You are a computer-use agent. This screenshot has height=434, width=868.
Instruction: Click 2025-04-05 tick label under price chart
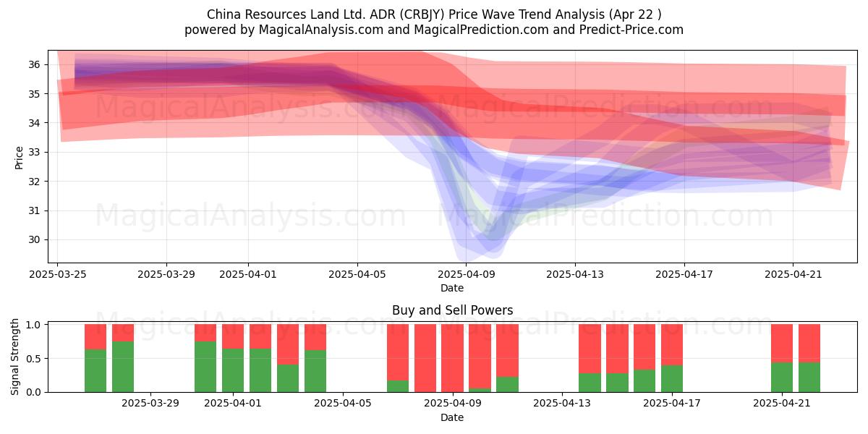[x=357, y=274]
